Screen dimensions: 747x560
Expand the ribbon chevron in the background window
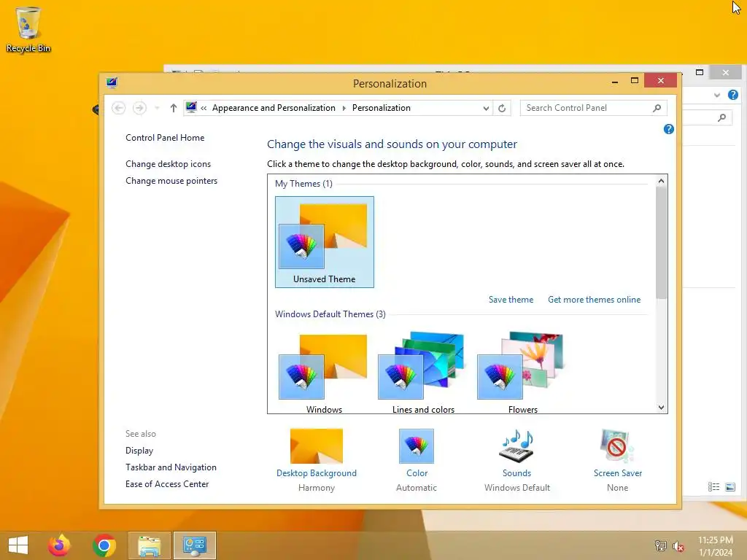pyautogui.click(x=717, y=95)
